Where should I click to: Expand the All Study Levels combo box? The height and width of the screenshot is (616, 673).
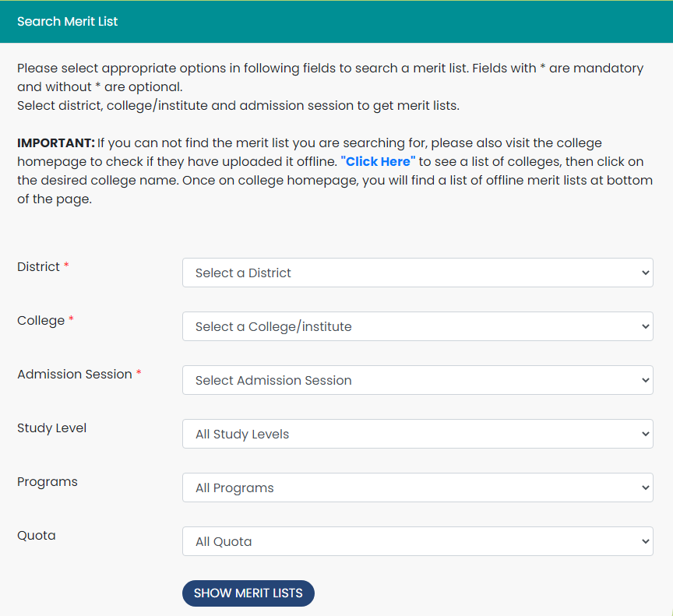418,434
